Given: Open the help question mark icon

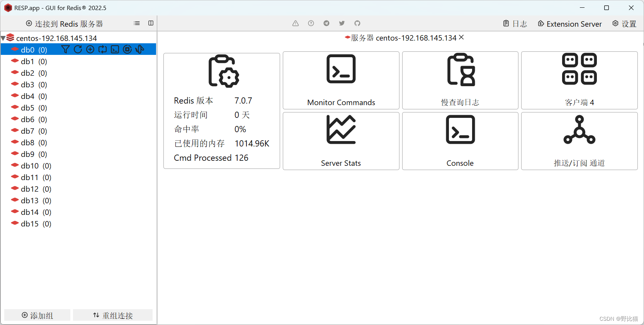Looking at the screenshot, I should point(311,23).
